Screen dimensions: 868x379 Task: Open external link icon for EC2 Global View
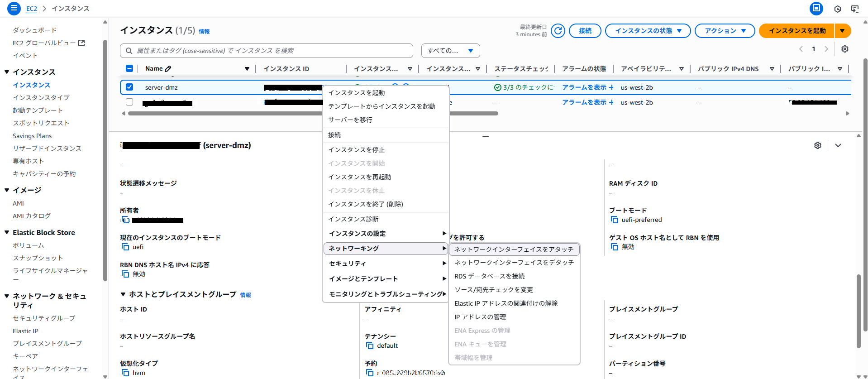[81, 43]
